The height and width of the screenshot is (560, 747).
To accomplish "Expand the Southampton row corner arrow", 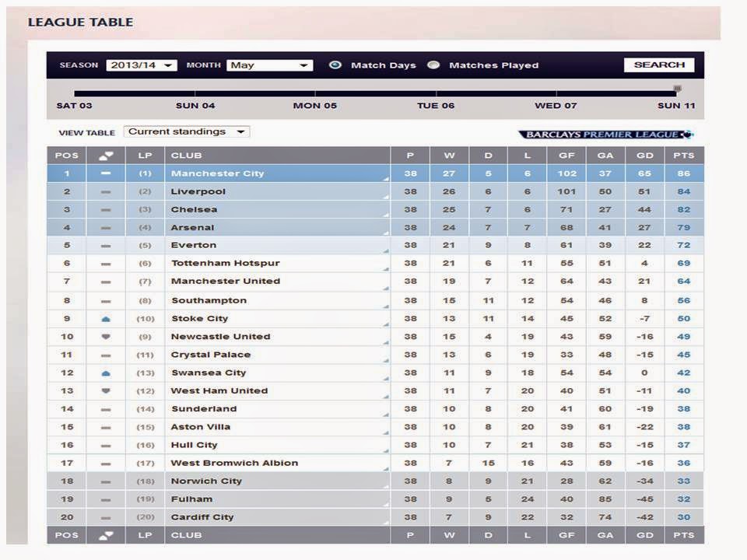I will click(386, 306).
